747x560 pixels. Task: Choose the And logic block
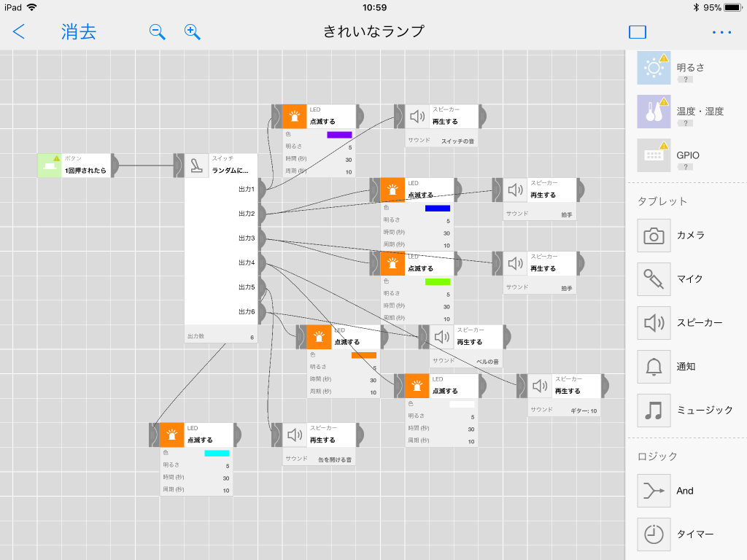[654, 491]
